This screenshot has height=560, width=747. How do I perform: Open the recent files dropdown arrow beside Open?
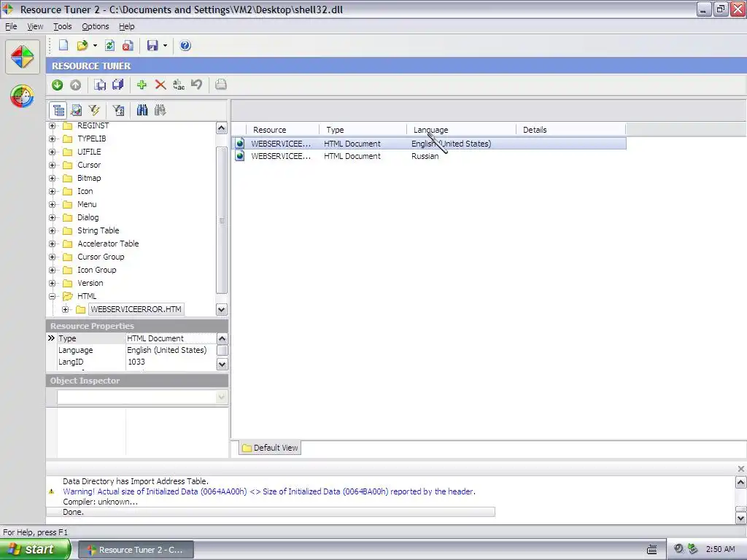click(x=95, y=46)
